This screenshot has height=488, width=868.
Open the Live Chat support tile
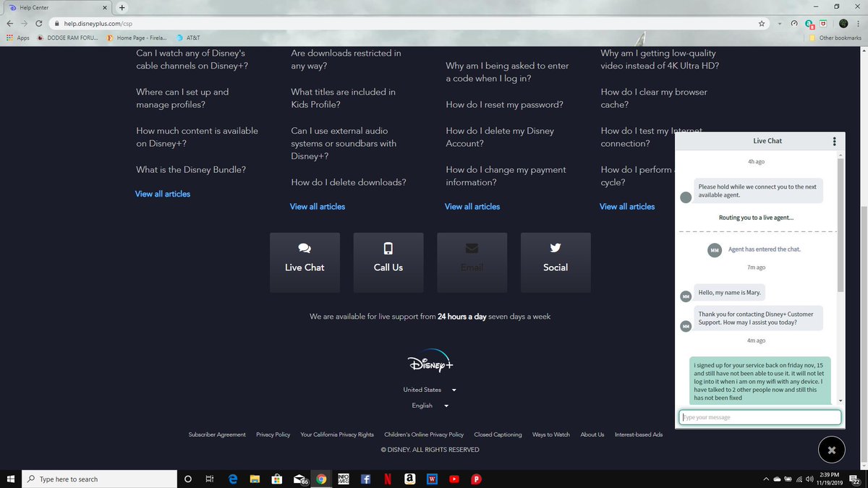pos(305,262)
